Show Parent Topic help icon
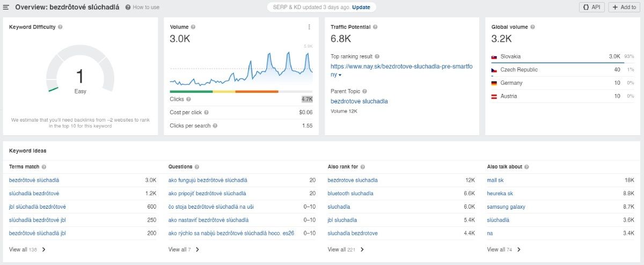Image resolution: width=644 pixels, height=265 pixels. tap(364, 91)
